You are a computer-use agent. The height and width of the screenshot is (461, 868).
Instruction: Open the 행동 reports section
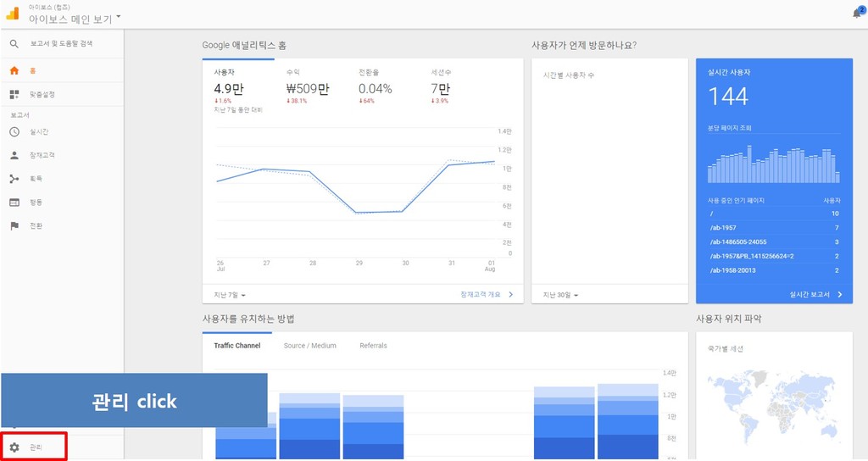[36, 203]
